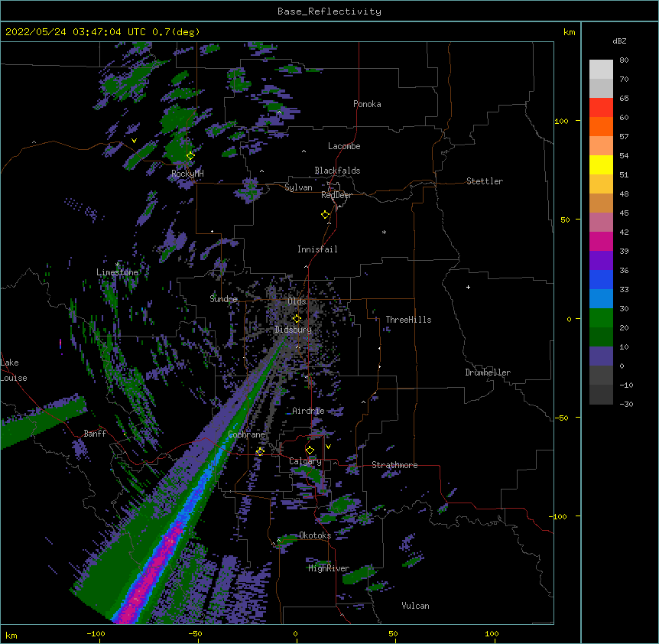Select the Lake Louise label
Viewport: 659px width, 644px height.
(14, 370)
